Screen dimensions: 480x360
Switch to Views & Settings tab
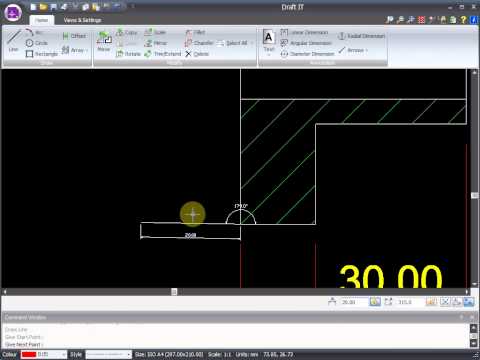[x=82, y=20]
